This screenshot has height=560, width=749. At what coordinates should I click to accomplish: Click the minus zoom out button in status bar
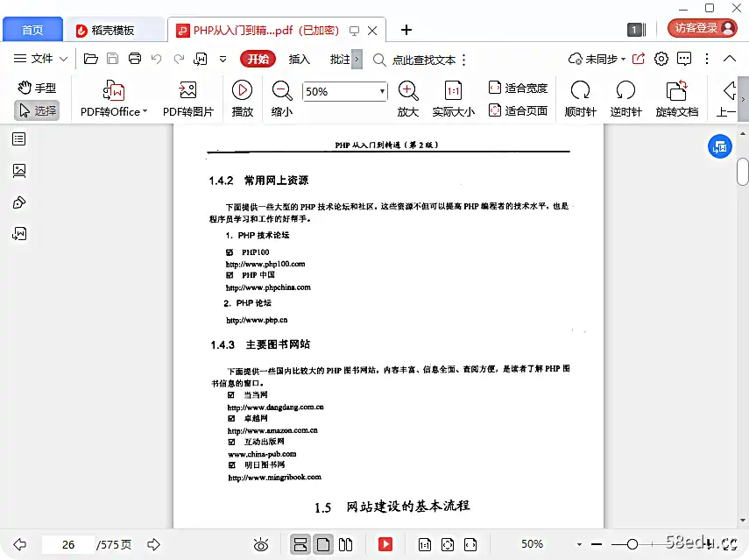point(597,544)
